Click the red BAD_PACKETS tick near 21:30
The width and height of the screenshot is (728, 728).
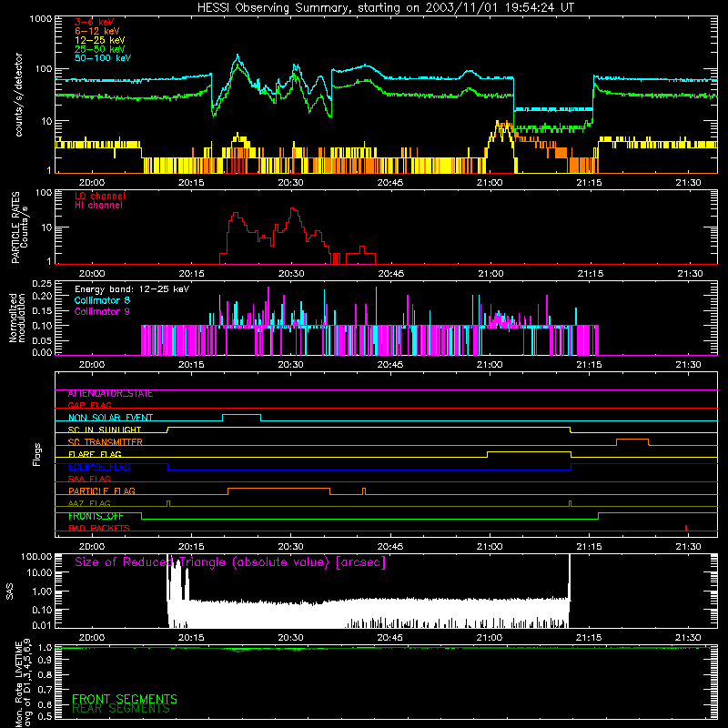[686, 528]
